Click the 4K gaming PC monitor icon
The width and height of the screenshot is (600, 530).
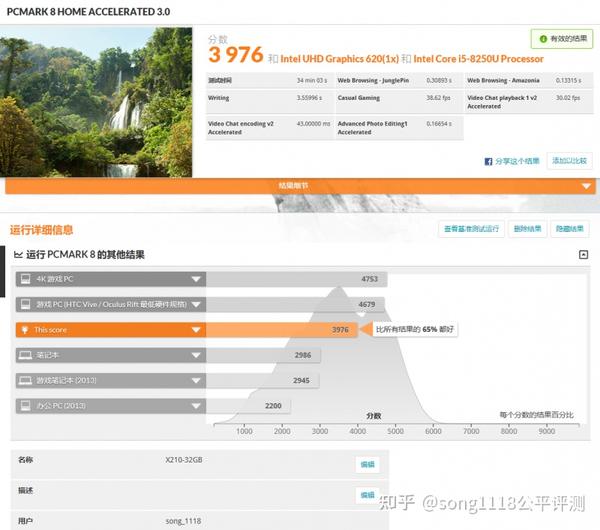pyautogui.click(x=26, y=279)
